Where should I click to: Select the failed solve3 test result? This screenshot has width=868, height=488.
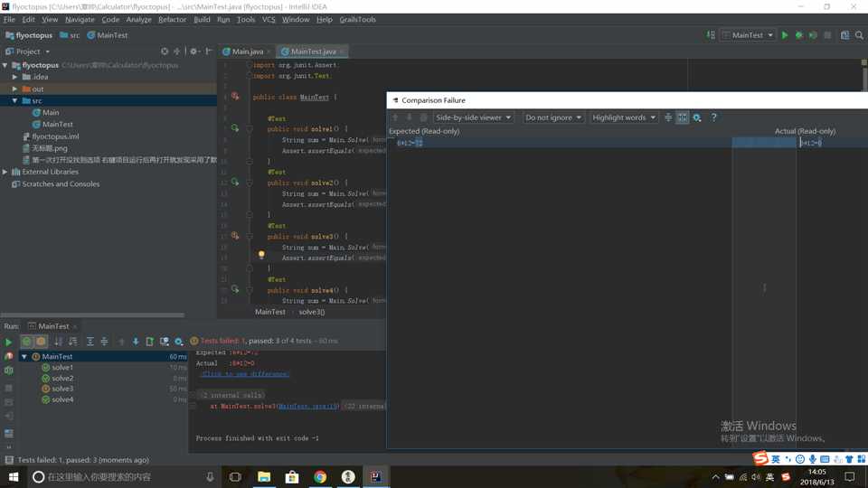coord(57,389)
